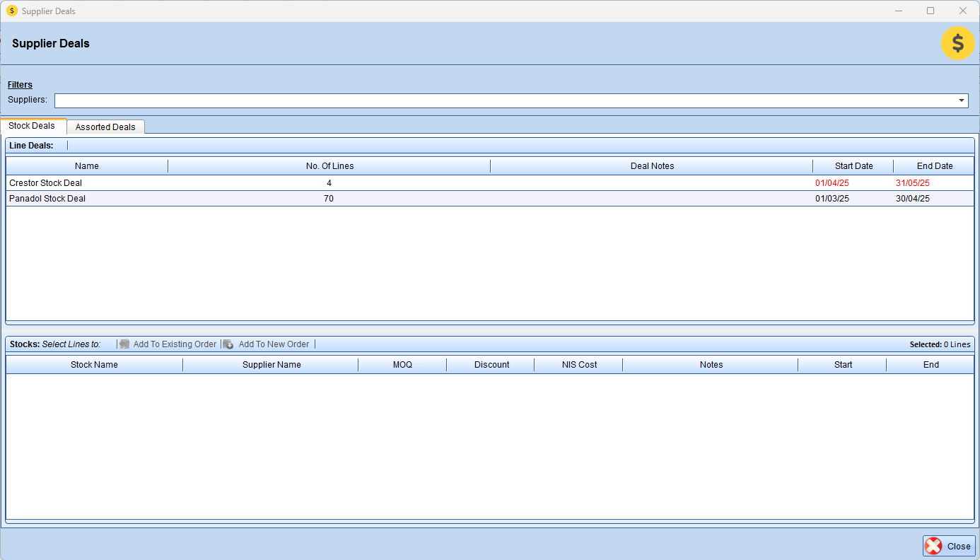Switch to the Assorted Deals tab
This screenshot has width=980, height=560.
coord(105,127)
